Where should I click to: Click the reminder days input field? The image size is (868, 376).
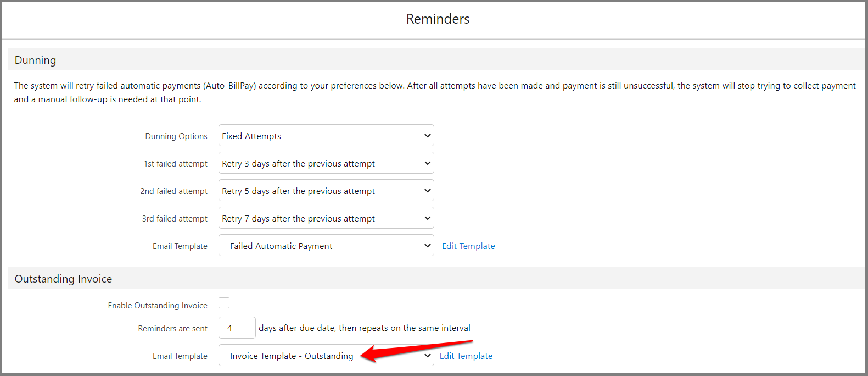(237, 328)
